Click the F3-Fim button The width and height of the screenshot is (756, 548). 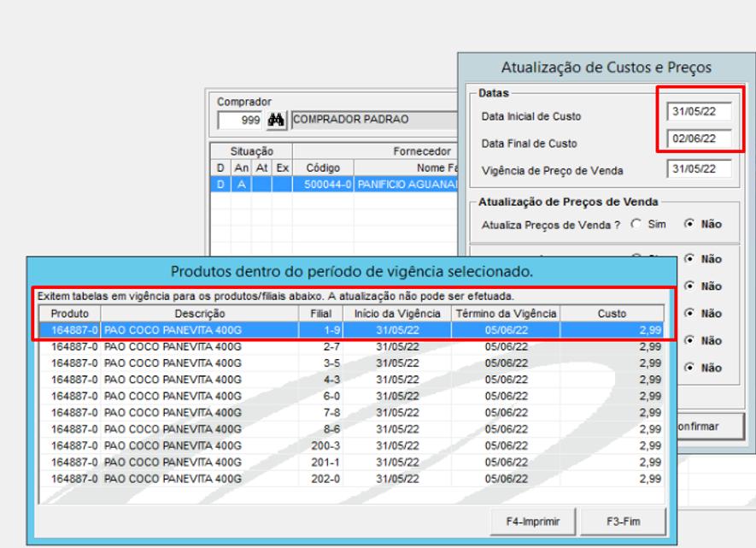pos(623,521)
